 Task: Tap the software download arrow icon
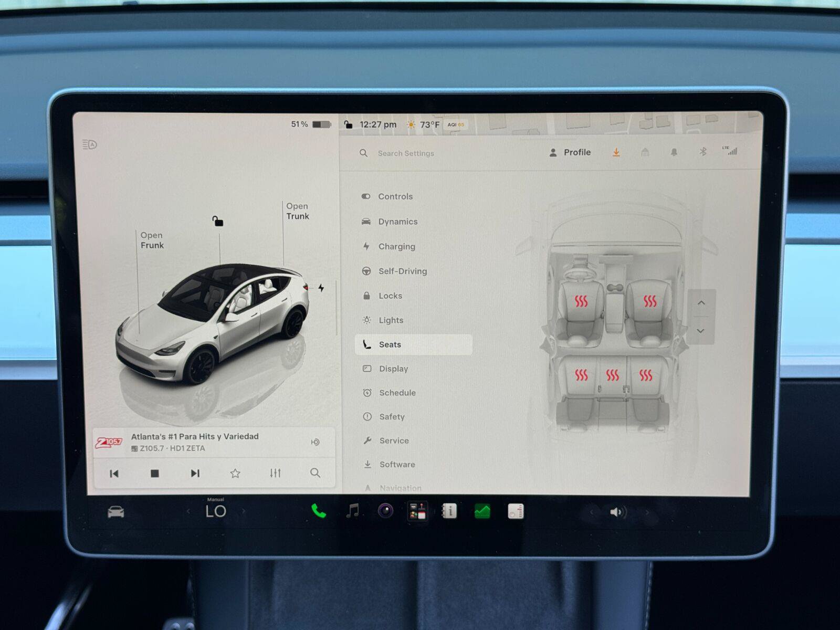616,152
